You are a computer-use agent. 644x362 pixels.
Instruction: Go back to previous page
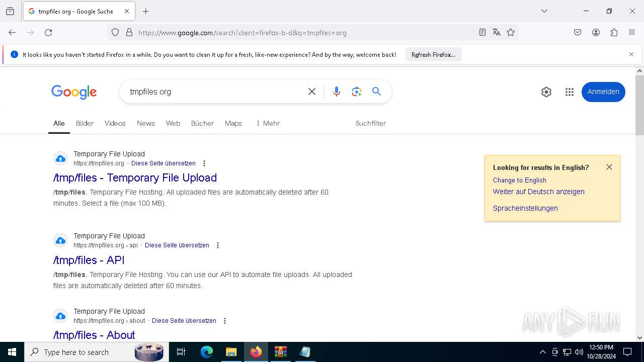pos(12,33)
